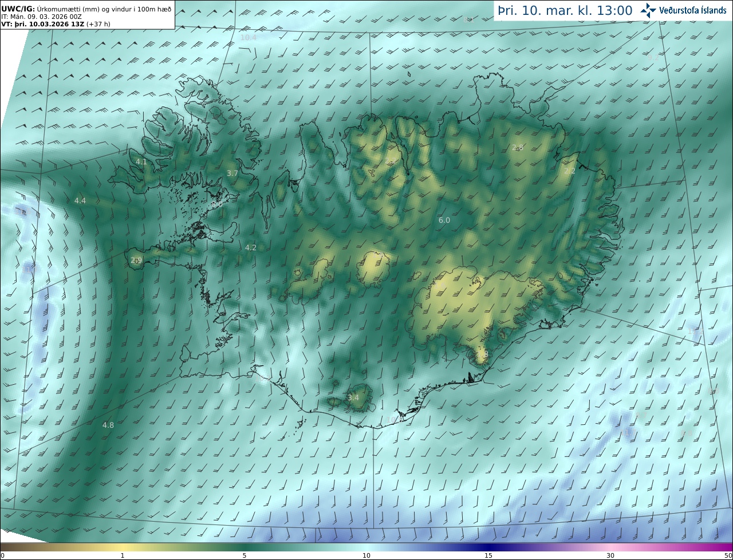Click the 'UWC/IG: Úrkomumætti (mm)' title line
Viewport: 733px width, 560px height.
pos(86,9)
